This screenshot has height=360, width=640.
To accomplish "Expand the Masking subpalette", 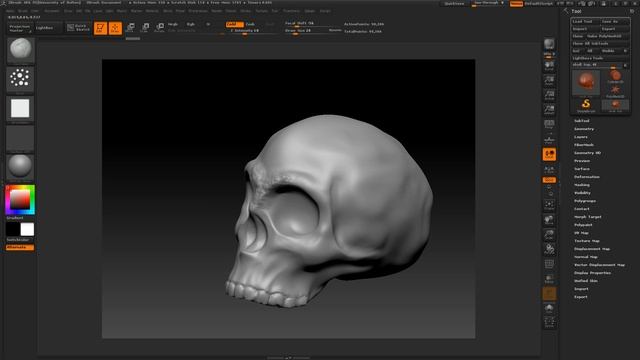I will pyautogui.click(x=582, y=185).
